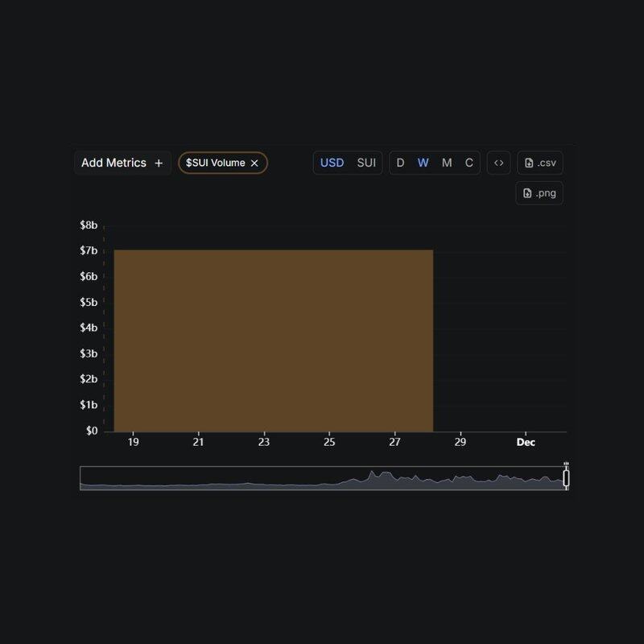Switch currency denomination to SUI
Screen dimensions: 644x644
click(x=366, y=163)
